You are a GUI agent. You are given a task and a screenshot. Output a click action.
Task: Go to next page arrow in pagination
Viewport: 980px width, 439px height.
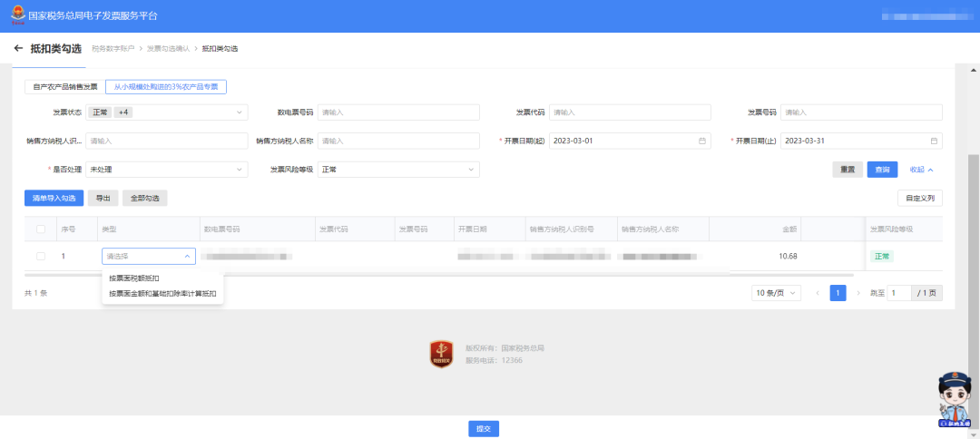858,293
